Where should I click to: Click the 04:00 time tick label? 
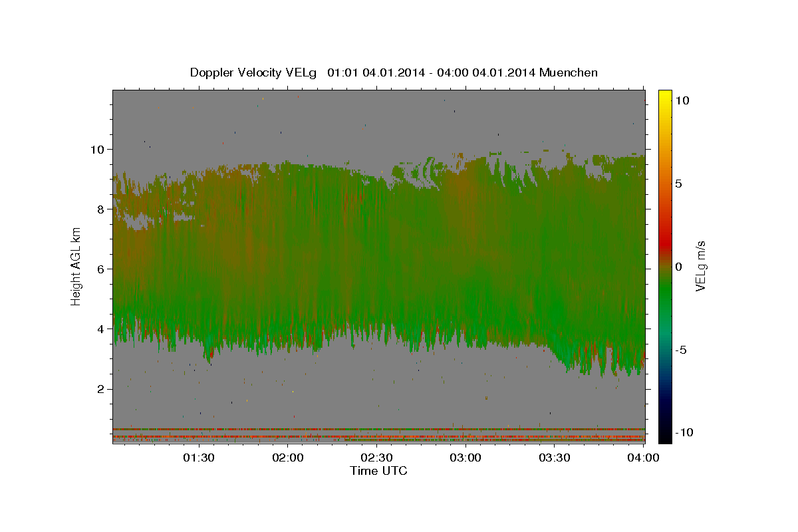[643, 458]
